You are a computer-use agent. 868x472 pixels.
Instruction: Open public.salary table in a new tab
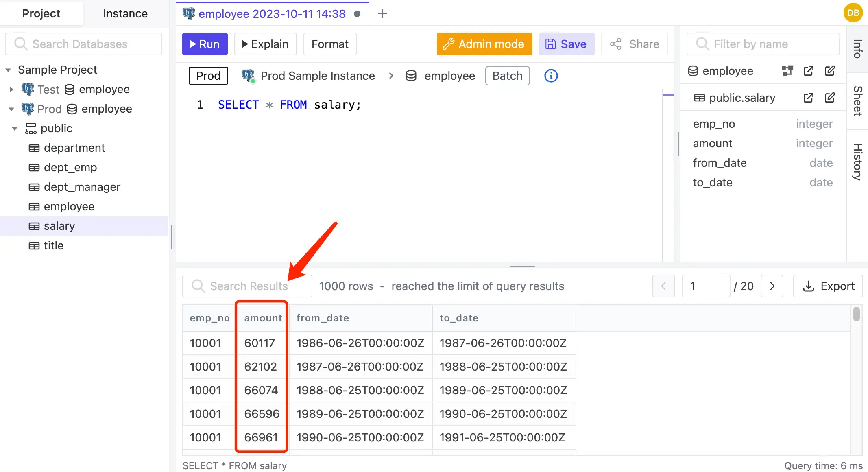tap(808, 98)
